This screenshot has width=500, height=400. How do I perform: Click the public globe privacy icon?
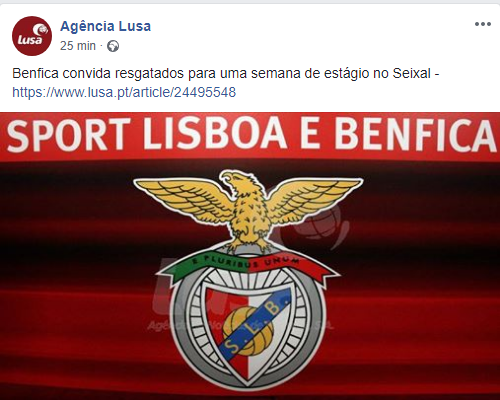tap(113, 46)
